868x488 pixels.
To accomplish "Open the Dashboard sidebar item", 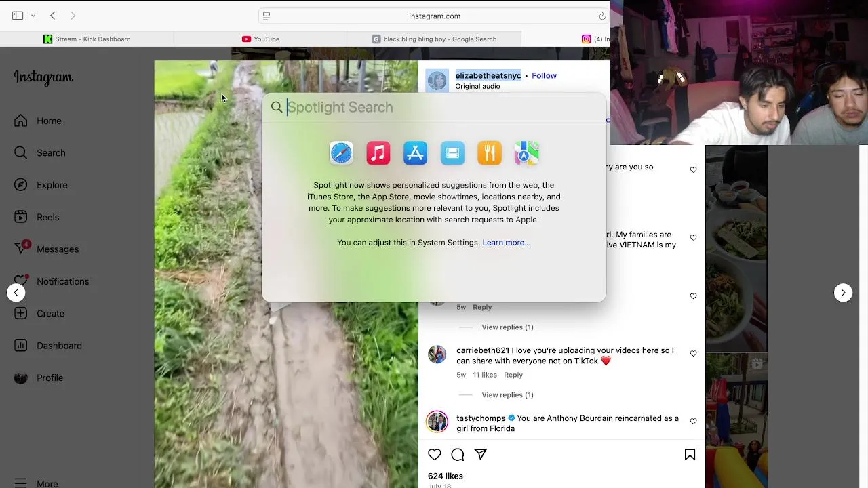I will tap(47, 346).
